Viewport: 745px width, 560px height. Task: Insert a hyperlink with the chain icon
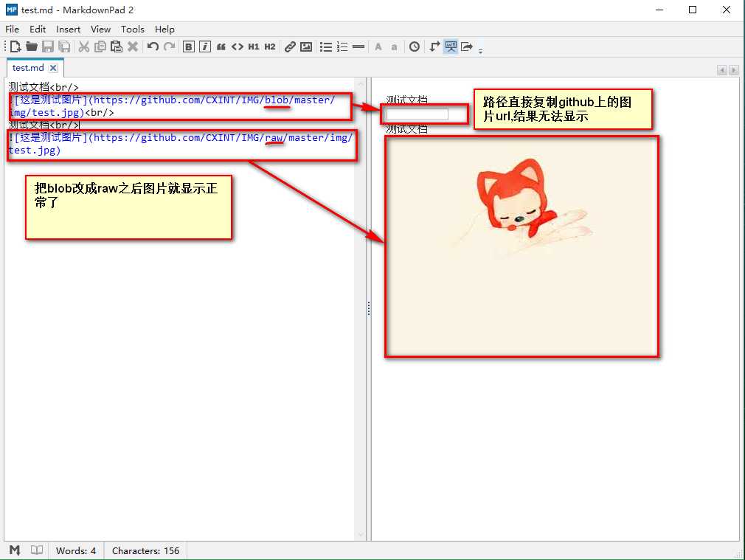click(x=290, y=46)
